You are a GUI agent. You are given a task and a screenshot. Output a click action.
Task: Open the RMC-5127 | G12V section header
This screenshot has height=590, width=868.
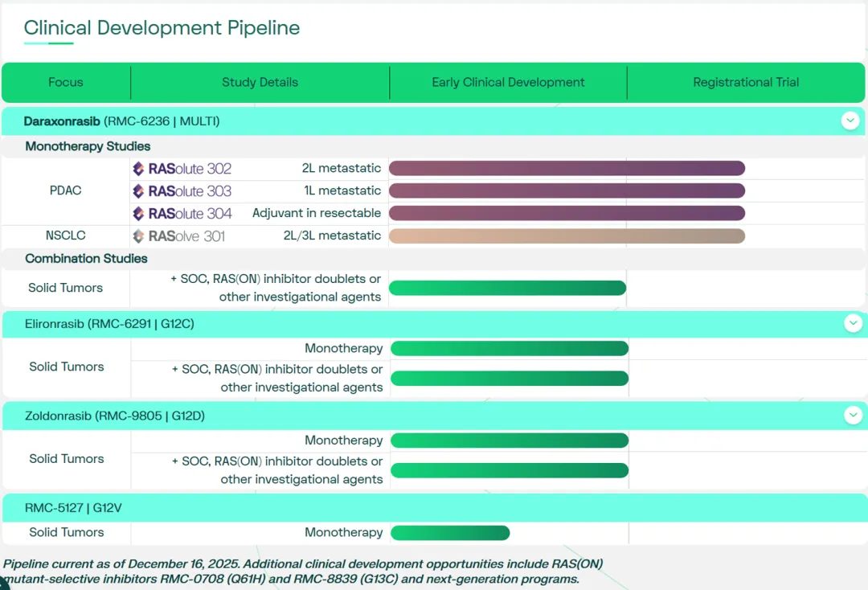click(x=74, y=508)
